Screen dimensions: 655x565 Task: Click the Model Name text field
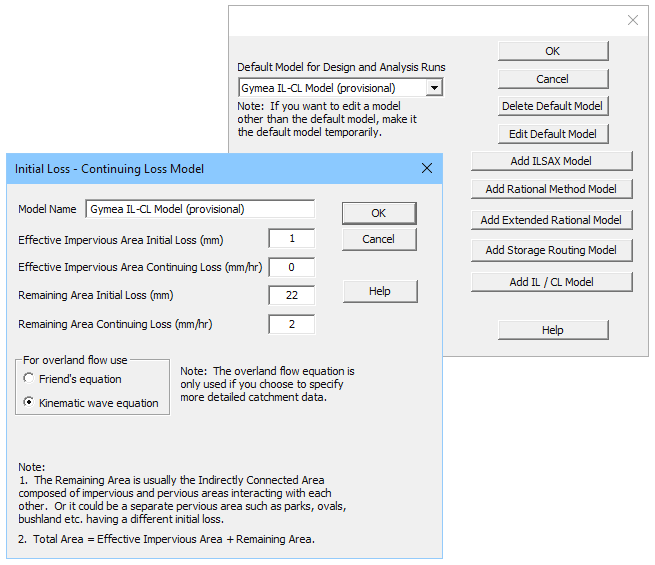(x=200, y=209)
